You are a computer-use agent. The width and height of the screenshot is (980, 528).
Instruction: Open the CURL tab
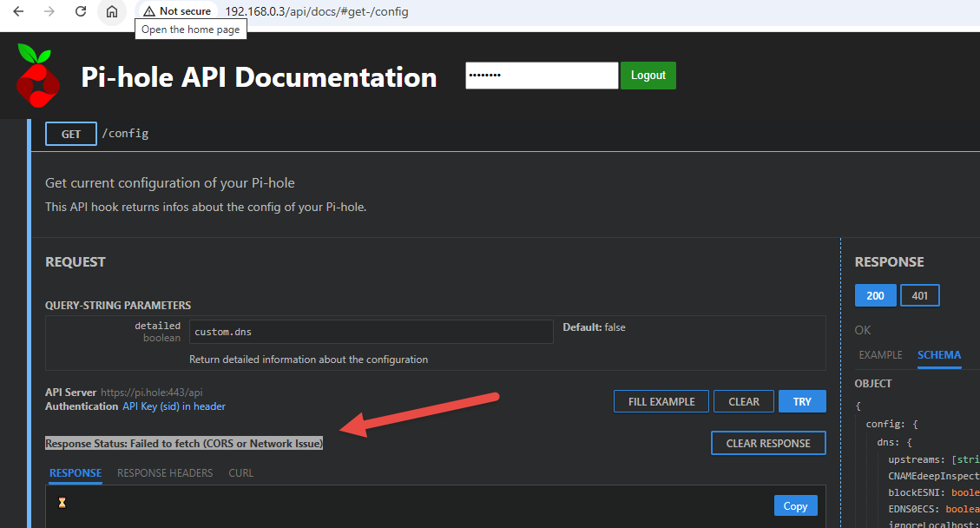tap(241, 473)
